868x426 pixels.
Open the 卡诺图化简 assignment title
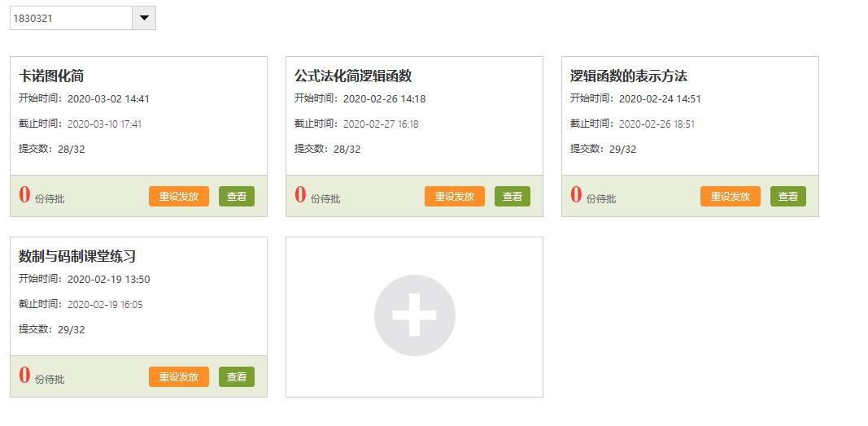click(x=51, y=76)
